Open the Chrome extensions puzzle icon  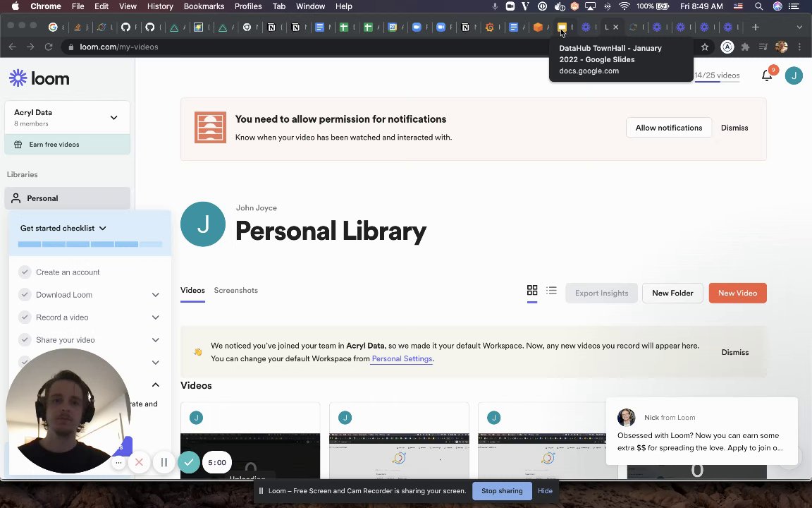(745, 47)
